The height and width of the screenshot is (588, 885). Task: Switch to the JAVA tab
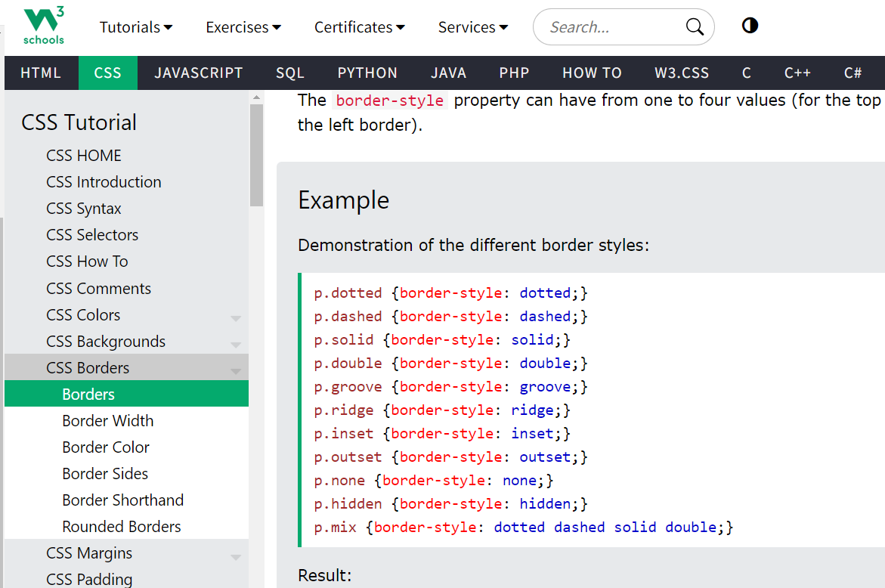tap(449, 73)
